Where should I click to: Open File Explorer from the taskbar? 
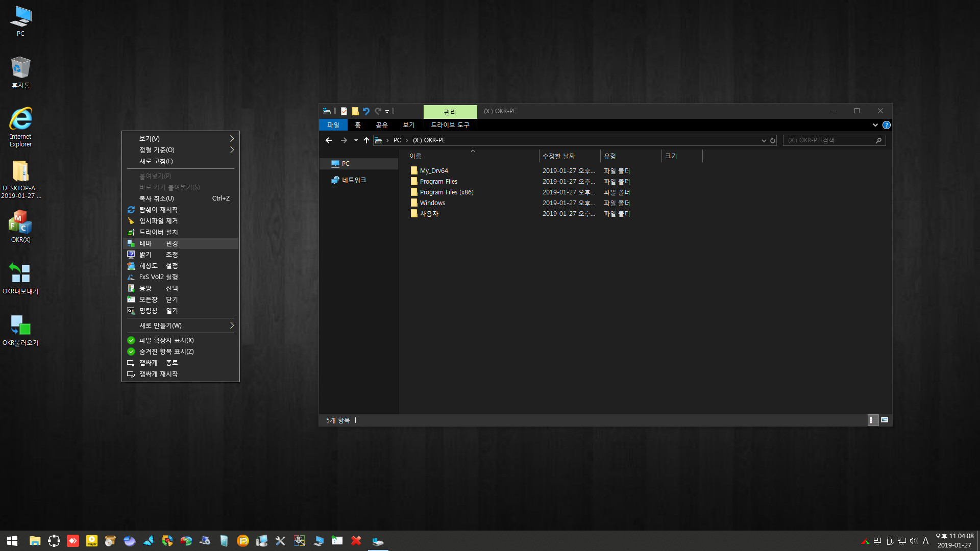click(35, 541)
